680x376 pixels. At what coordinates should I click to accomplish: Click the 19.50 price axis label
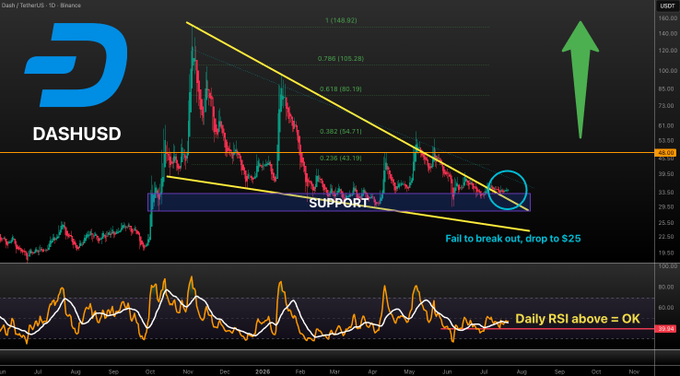[667, 253]
